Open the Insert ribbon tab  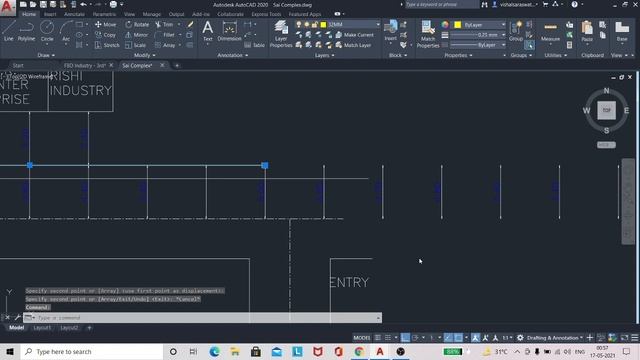tap(50, 14)
